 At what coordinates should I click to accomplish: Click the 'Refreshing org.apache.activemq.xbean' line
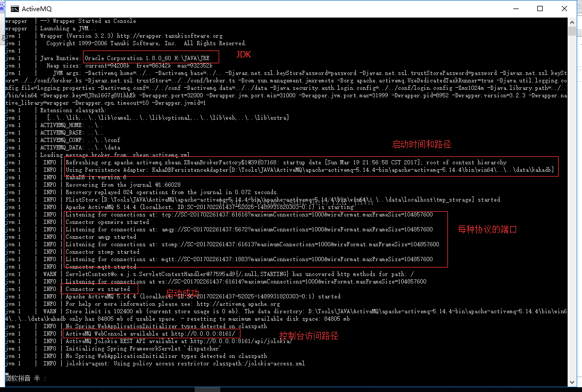(x=286, y=162)
